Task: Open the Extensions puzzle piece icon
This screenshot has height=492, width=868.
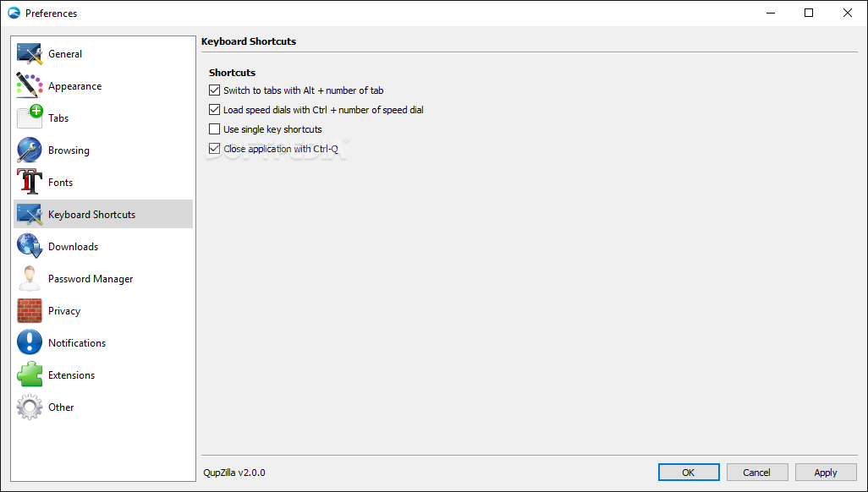Action: [30, 374]
